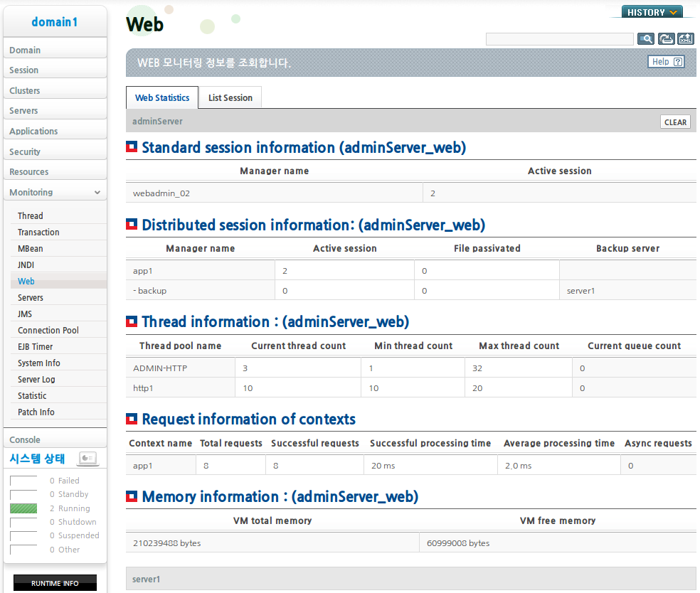Select Connection Pool under Monitoring
The image size is (700, 593).
58,330
